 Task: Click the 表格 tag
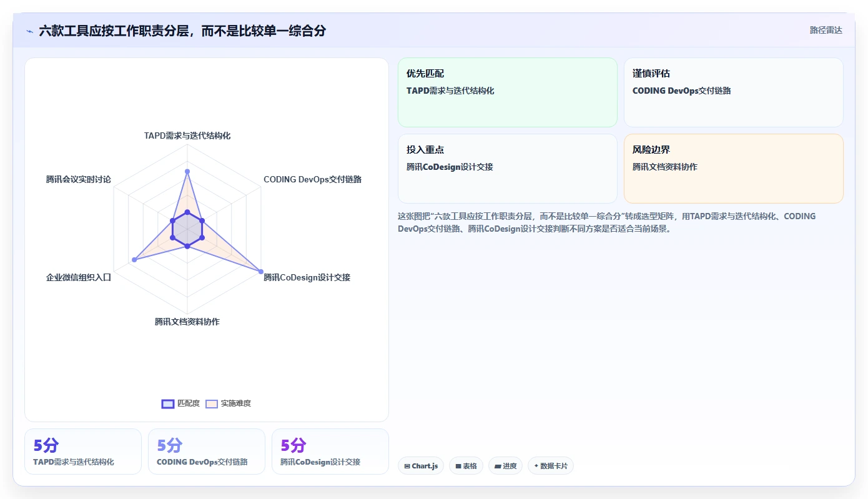click(x=466, y=466)
